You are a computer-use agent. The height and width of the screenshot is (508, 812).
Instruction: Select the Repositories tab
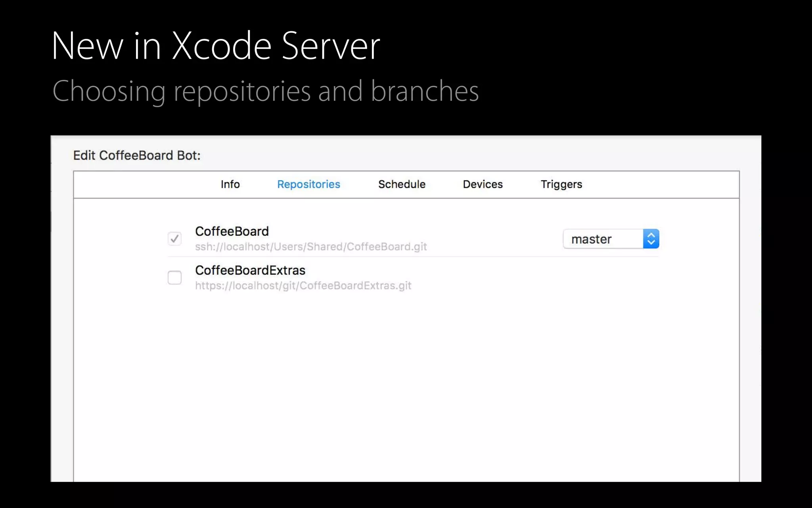(x=308, y=185)
